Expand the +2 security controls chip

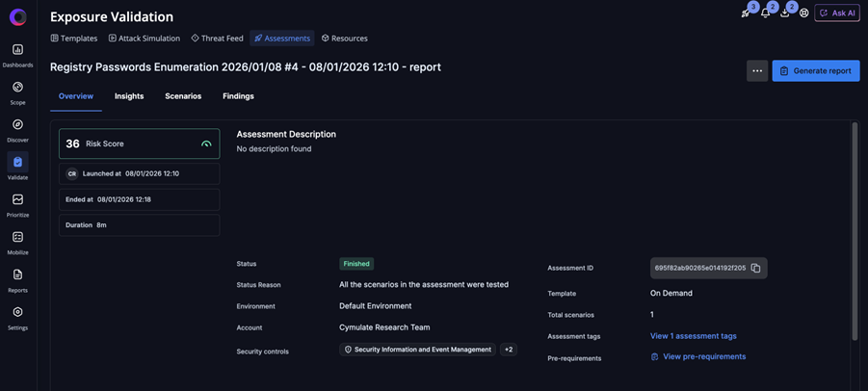(509, 350)
